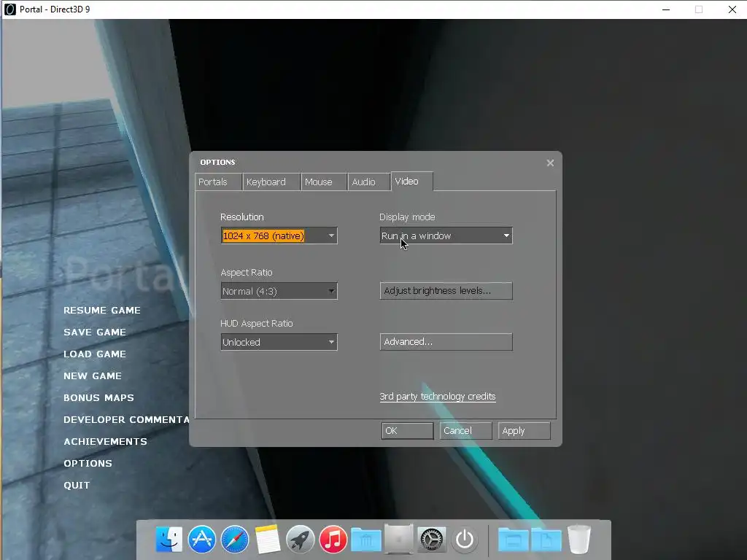Expand the Display mode dropdown
The height and width of the screenshot is (560, 747).
tap(446, 236)
